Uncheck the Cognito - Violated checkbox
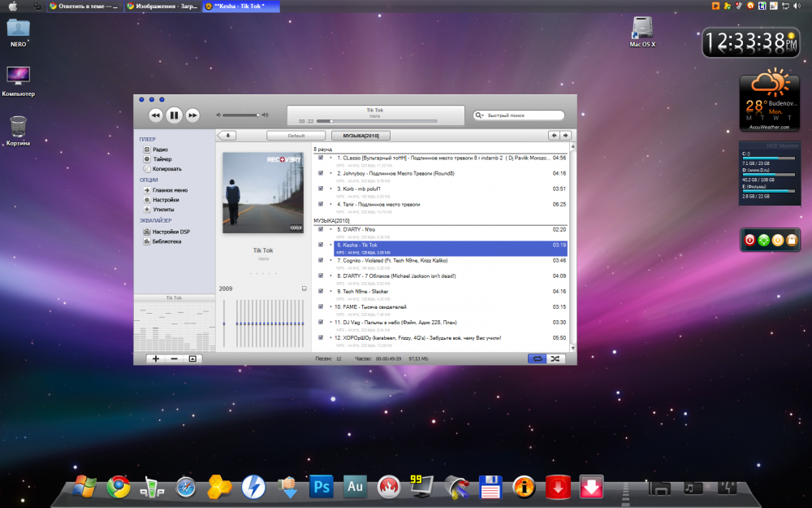Image resolution: width=812 pixels, height=508 pixels. [x=321, y=260]
